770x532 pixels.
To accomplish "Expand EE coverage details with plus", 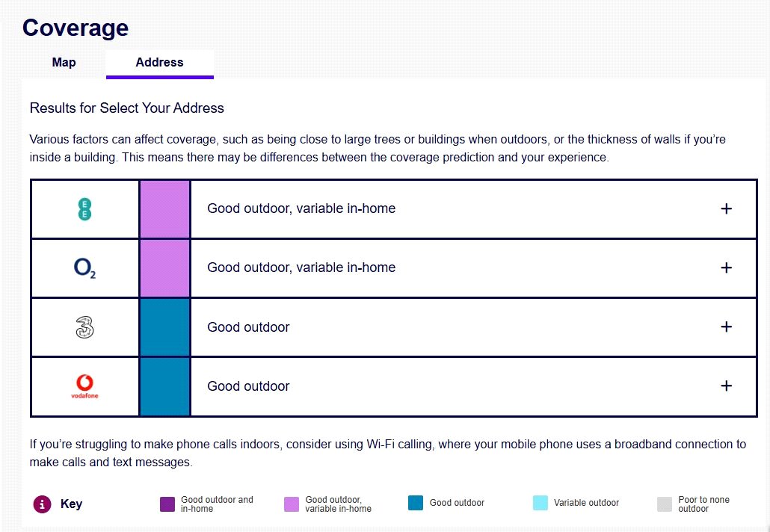I will [x=726, y=208].
